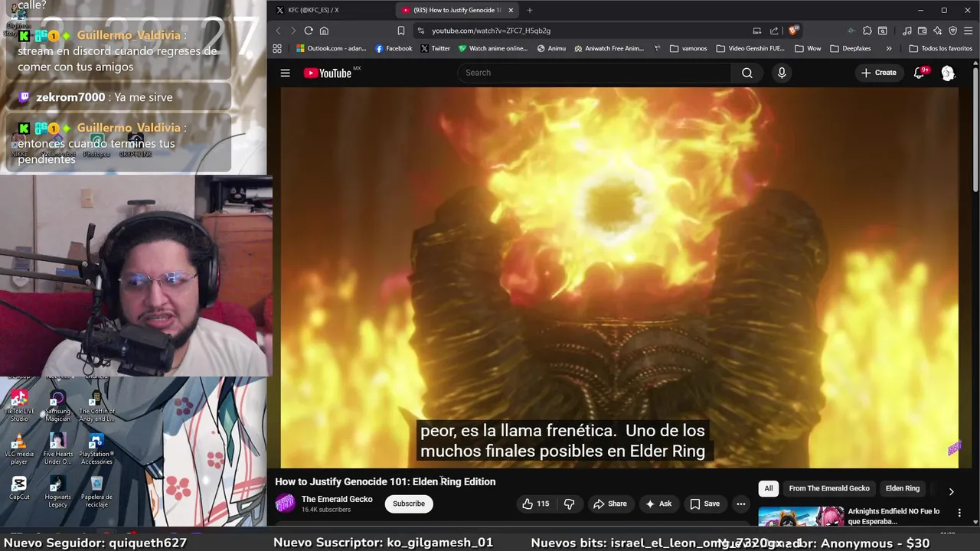Open the extensions puzzle icon
The width and height of the screenshot is (980, 551).
pos(867,31)
